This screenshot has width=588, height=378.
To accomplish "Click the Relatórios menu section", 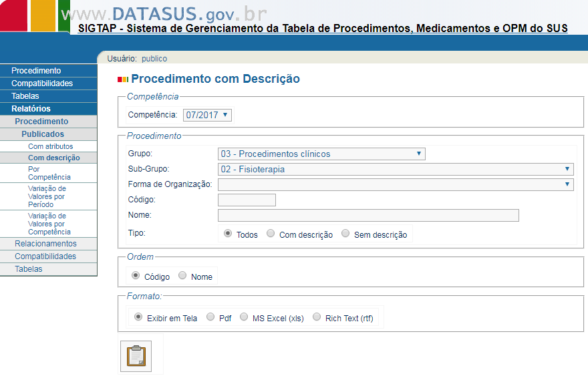I will pyautogui.click(x=31, y=109).
